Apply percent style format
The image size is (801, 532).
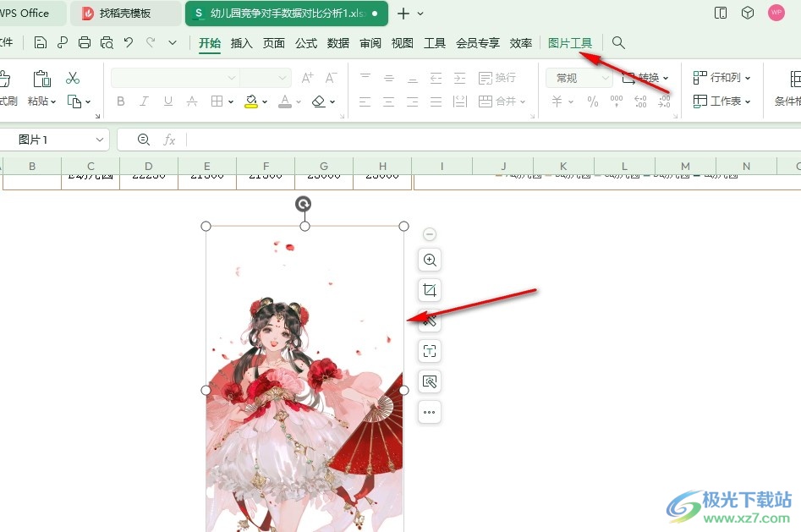pyautogui.click(x=593, y=101)
